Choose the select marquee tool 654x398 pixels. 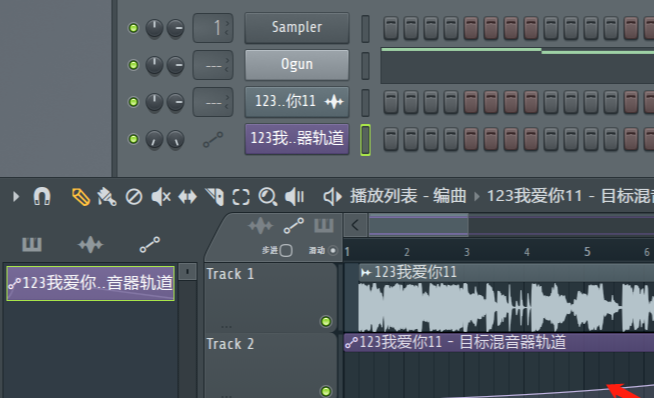tap(241, 197)
